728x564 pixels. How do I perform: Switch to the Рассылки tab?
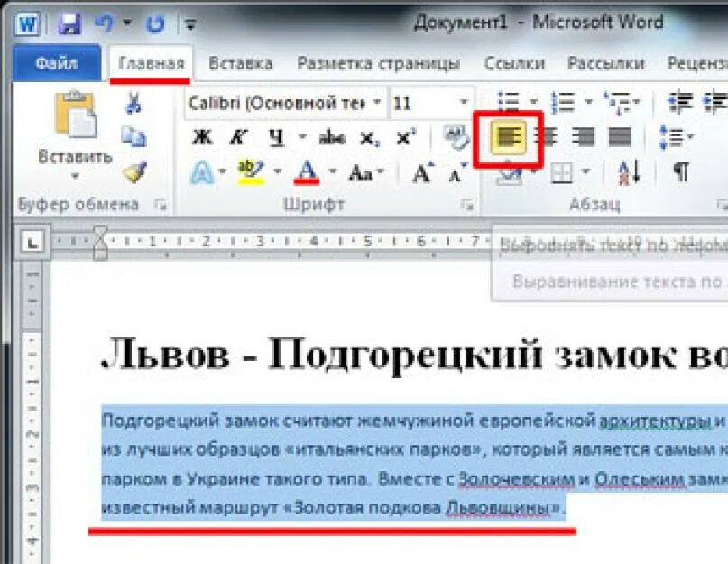[x=606, y=64]
